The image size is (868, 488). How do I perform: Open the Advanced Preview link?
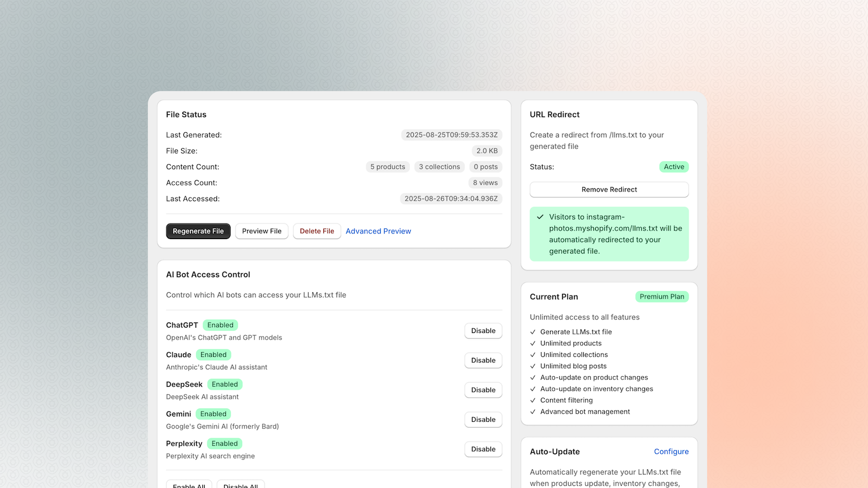[x=378, y=231]
